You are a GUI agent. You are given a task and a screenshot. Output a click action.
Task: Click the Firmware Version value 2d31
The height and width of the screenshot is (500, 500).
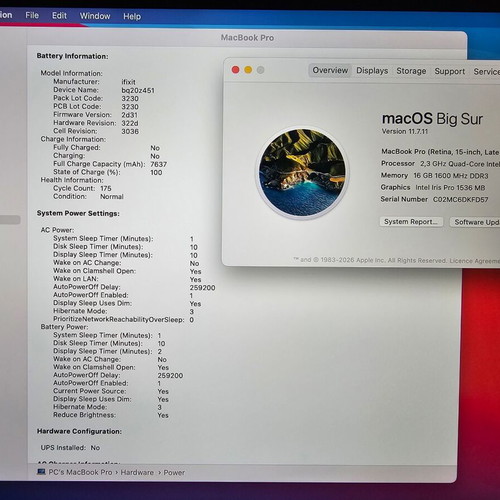[129, 115]
